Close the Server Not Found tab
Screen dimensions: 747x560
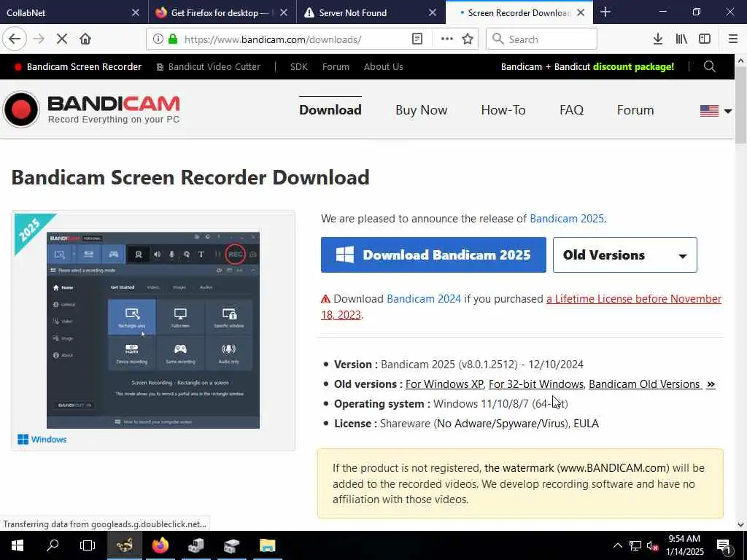(433, 12)
